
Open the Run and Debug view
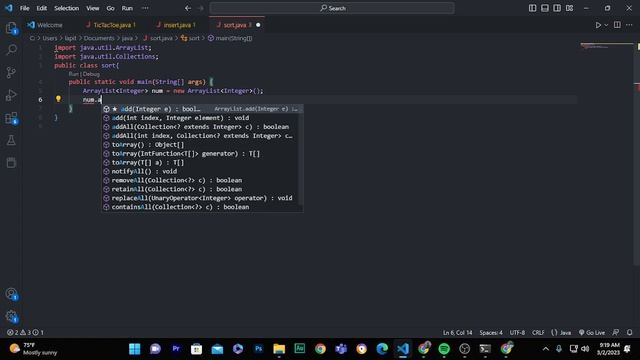coord(11,95)
